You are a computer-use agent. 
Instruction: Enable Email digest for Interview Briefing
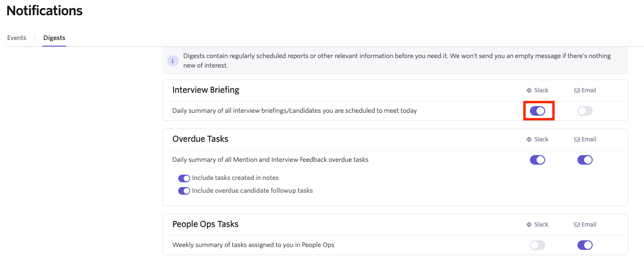tap(585, 111)
